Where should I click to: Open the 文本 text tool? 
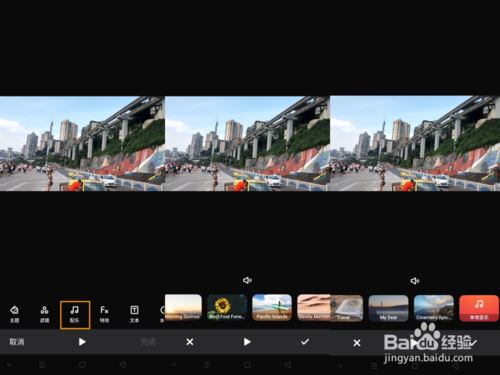pos(134,314)
